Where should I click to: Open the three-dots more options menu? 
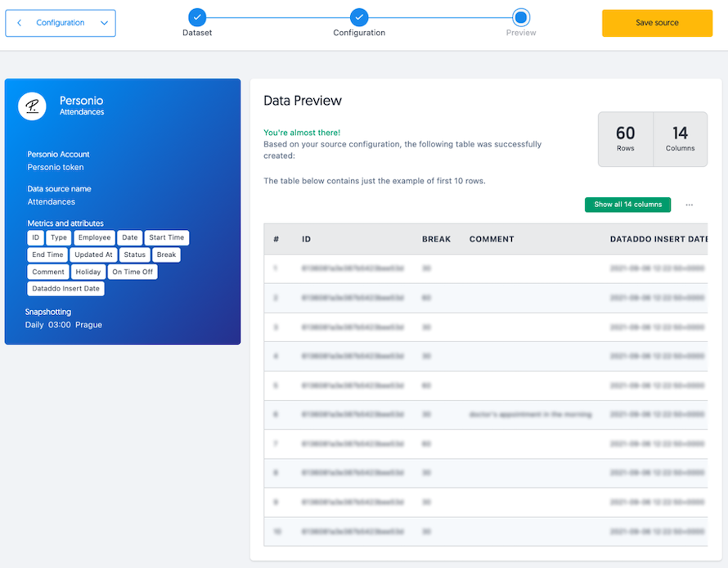[689, 205]
